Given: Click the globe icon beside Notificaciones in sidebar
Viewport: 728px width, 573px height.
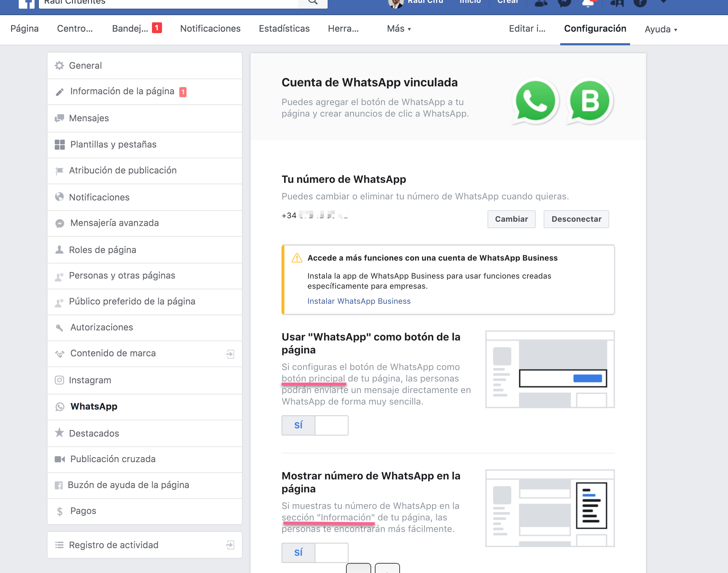Looking at the screenshot, I should click(59, 197).
